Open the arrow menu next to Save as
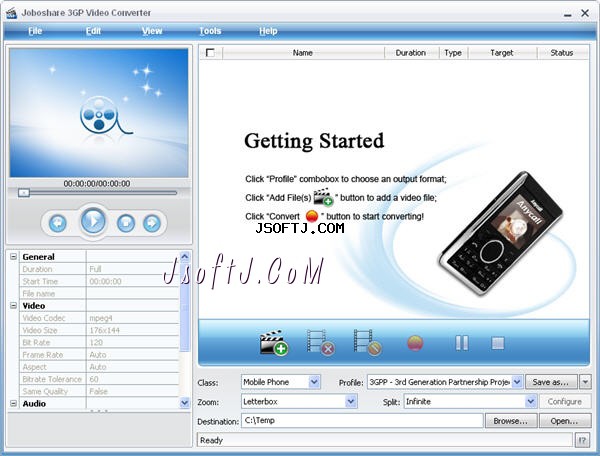 coord(585,382)
